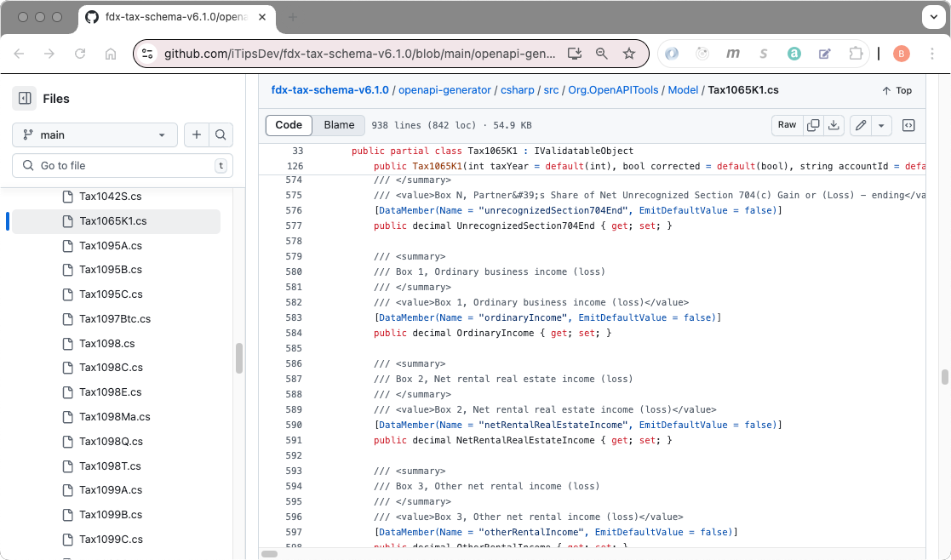Open the GitHub home logo
951x560 pixels.
tap(92, 16)
